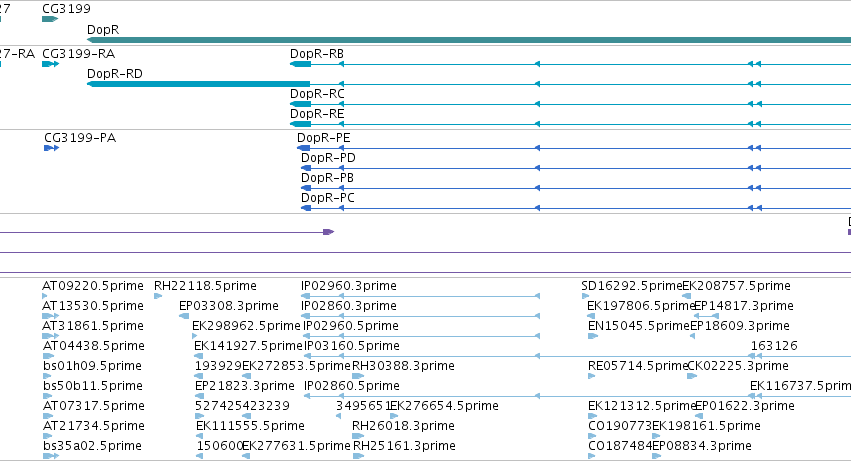Click the long teal DopR gene bar
Image resolution: width=851 pixels, height=461 pixels.
[469, 40]
